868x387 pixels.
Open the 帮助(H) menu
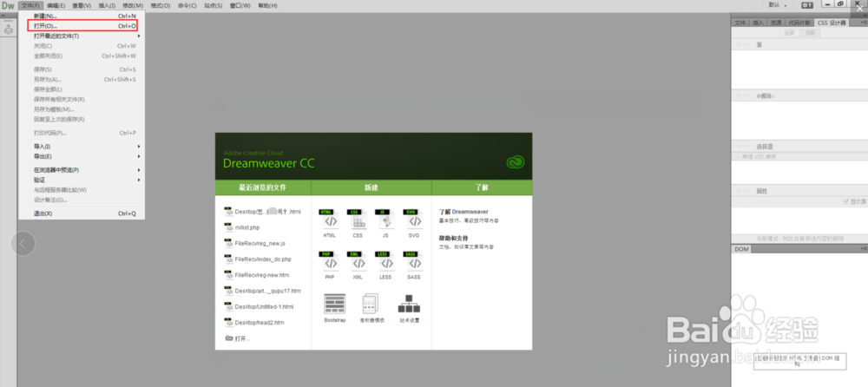coord(268,5)
